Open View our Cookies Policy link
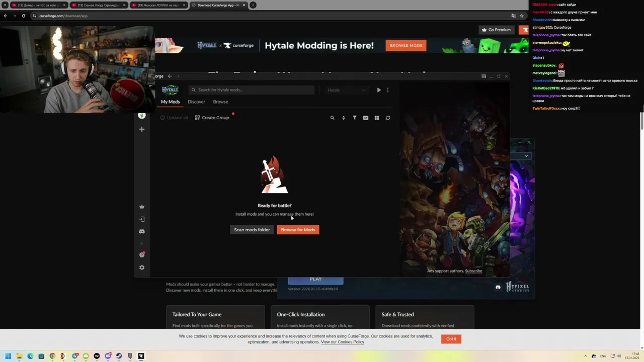The image size is (644, 362). 342,342
